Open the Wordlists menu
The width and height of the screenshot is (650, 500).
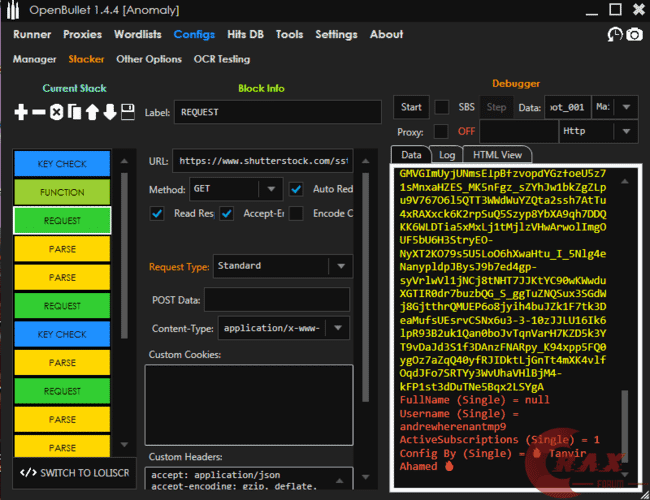[x=137, y=34]
